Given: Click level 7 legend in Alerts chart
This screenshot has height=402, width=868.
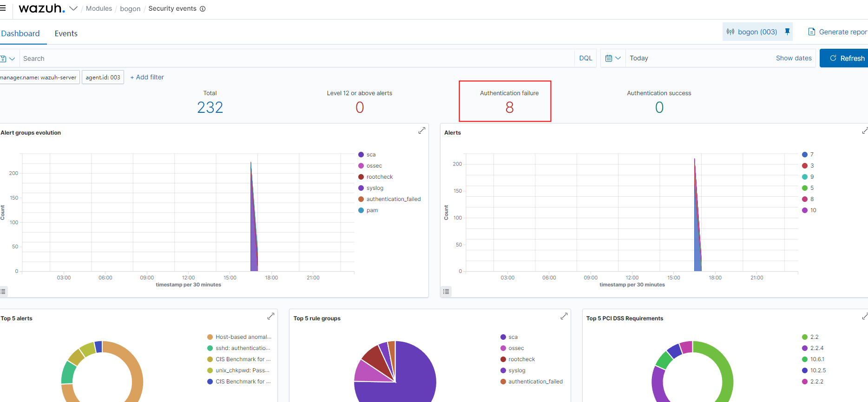Looking at the screenshot, I should pos(808,155).
